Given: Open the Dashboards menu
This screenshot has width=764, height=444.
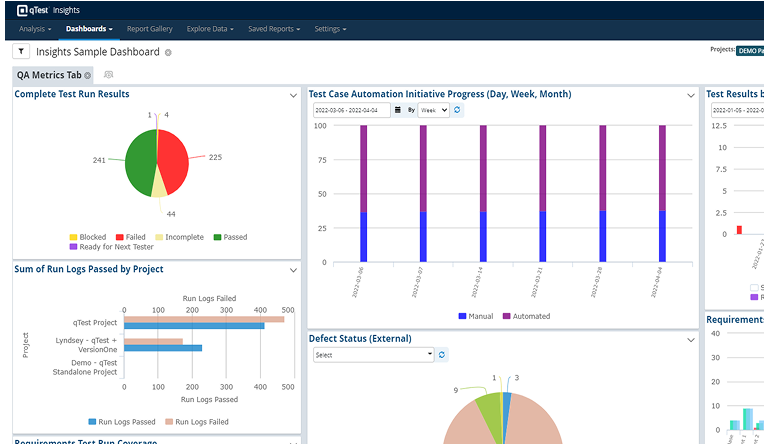Looking at the screenshot, I should click(x=89, y=29).
